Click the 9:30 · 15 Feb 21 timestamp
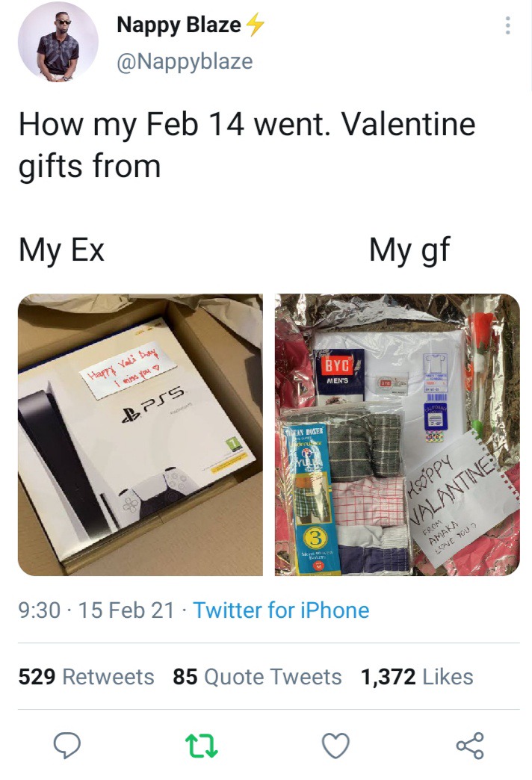 click(96, 610)
